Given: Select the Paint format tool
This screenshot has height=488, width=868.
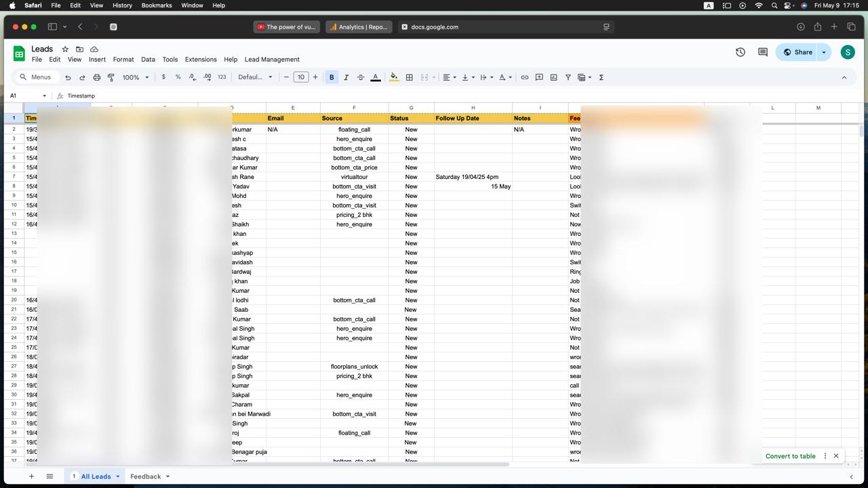Looking at the screenshot, I should (111, 77).
